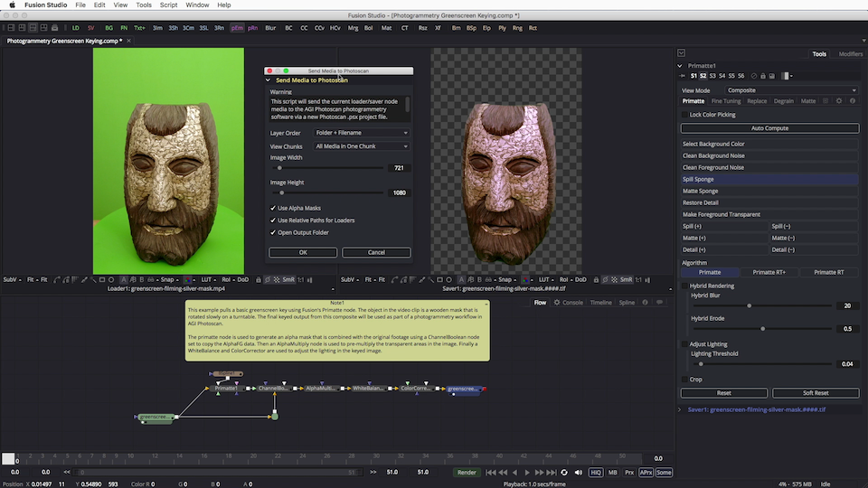Open the Window menu
Screen dimensions: 868x488
[x=197, y=5]
